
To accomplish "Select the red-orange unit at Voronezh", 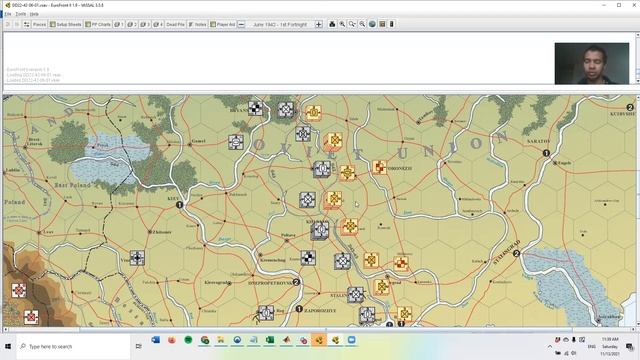I will click(380, 167).
